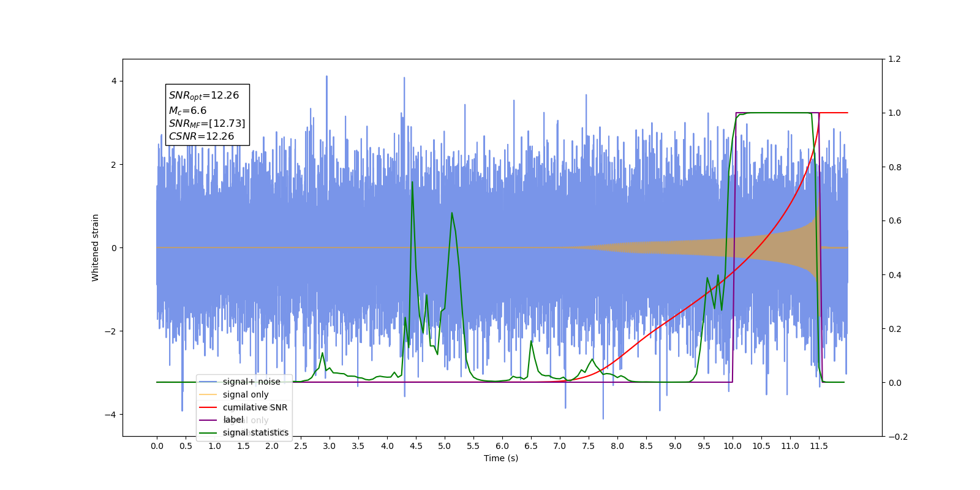Click the right y-axis tick label −0.2
Image resolution: width=980 pixels, height=490 pixels.
(898, 437)
